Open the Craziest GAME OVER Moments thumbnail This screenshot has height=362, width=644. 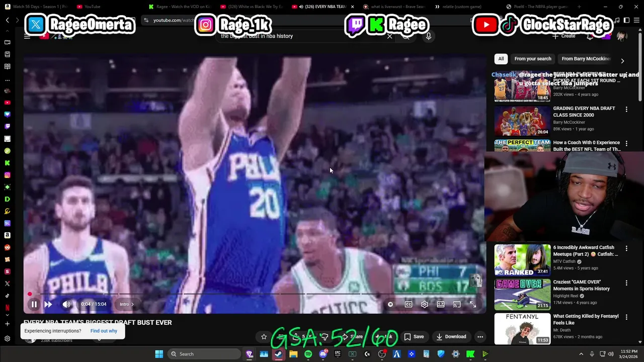(x=522, y=295)
